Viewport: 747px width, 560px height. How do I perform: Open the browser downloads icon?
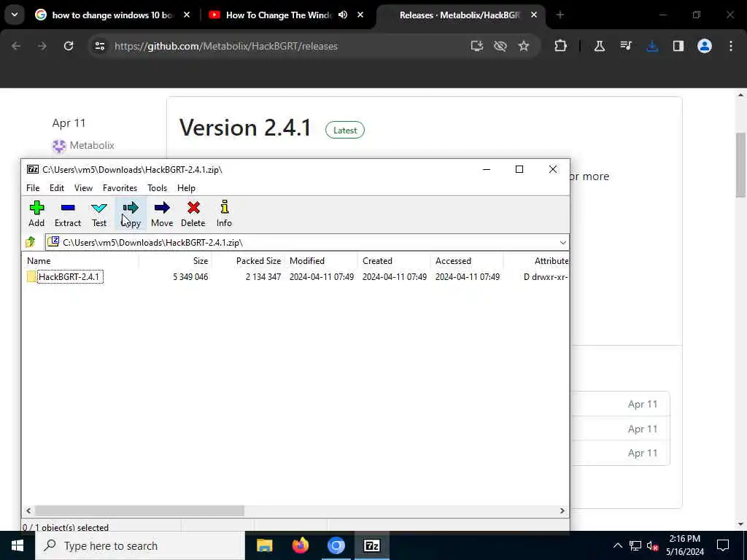(652, 46)
